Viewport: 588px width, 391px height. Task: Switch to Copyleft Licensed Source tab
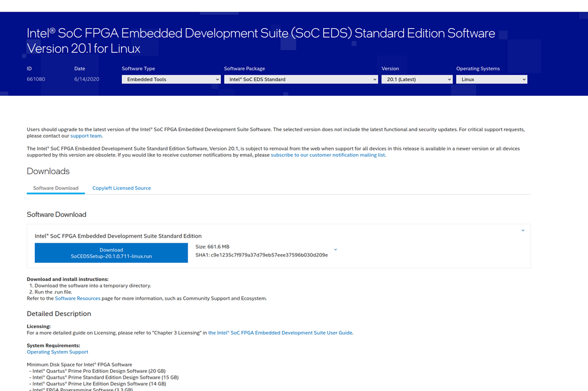coord(121,188)
